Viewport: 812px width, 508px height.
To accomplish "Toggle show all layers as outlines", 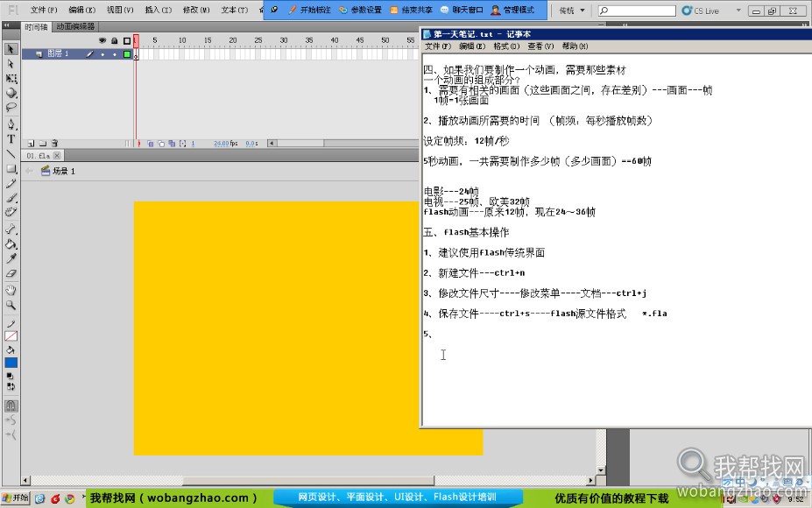I will 127,40.
